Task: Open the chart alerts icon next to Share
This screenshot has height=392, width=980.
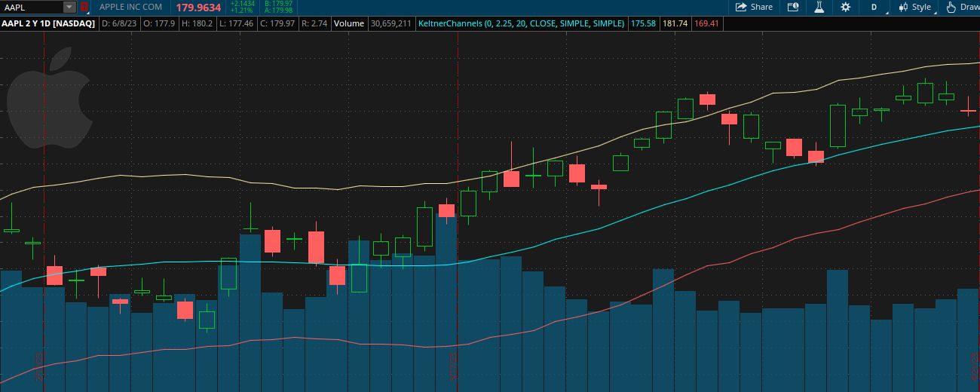Action: point(792,7)
